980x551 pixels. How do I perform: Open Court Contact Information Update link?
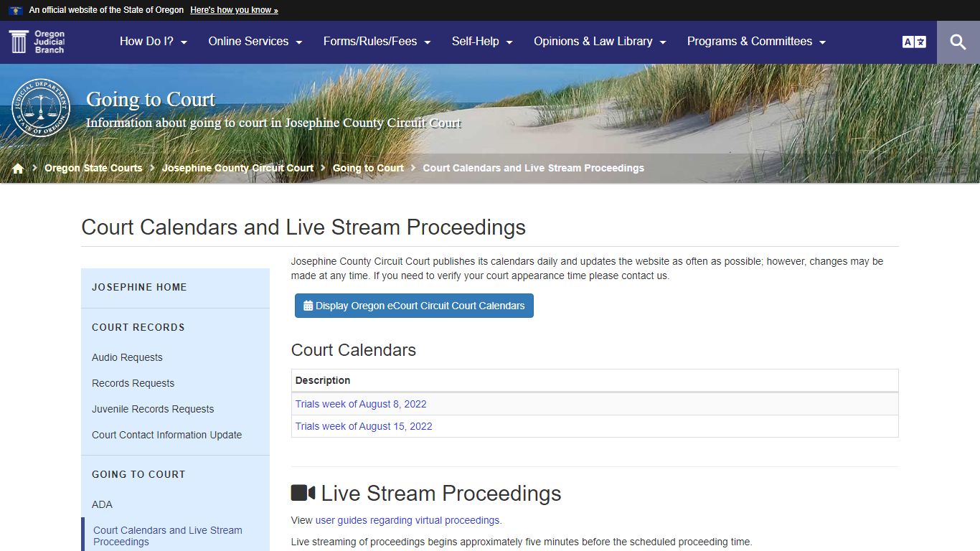click(x=166, y=435)
